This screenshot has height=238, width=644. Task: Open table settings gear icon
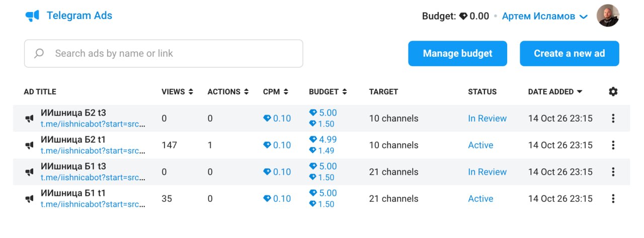[613, 91]
